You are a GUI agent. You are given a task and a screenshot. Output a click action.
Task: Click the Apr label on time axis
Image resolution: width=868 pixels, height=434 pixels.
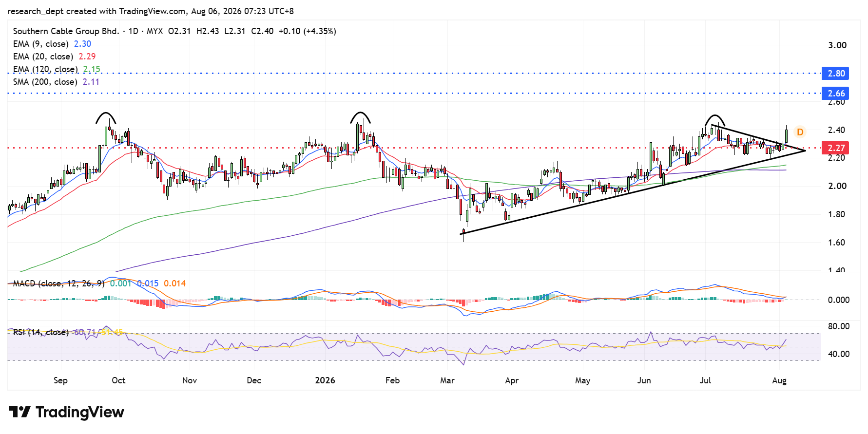click(x=512, y=380)
